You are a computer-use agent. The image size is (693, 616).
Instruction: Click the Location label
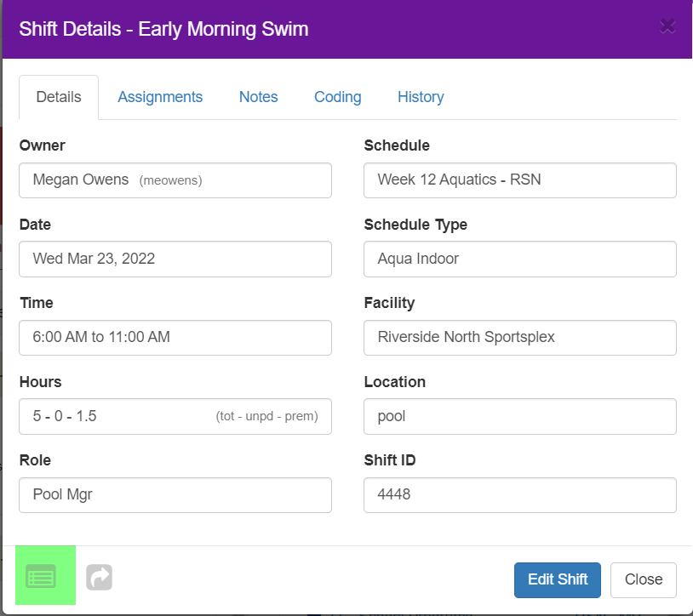pos(395,382)
